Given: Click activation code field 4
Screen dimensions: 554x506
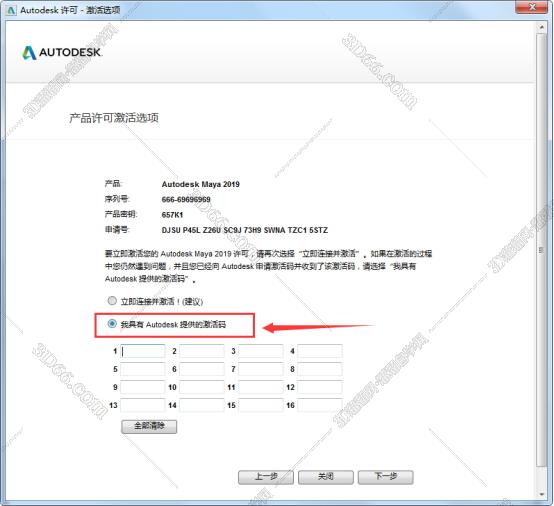Looking at the screenshot, I should point(320,351).
